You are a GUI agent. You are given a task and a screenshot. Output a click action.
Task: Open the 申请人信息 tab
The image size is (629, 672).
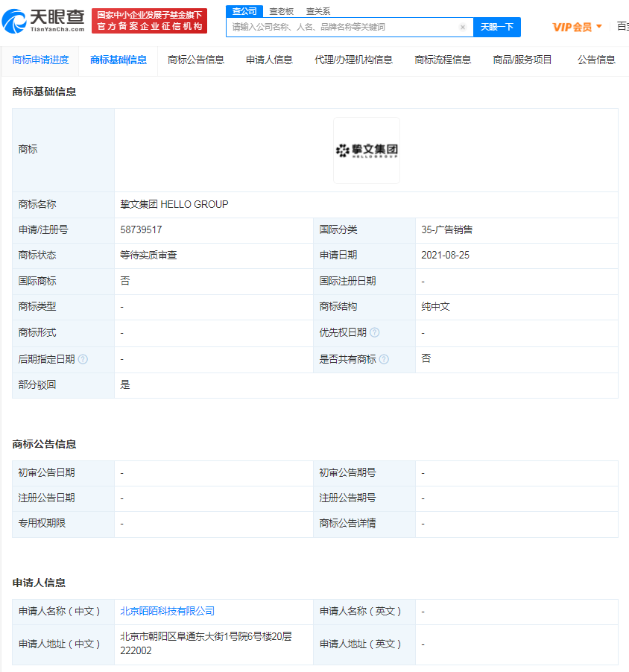pyautogui.click(x=269, y=60)
